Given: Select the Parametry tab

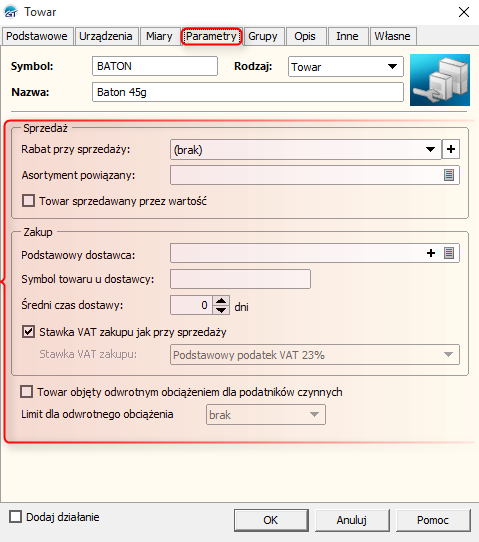Looking at the screenshot, I should [x=211, y=36].
